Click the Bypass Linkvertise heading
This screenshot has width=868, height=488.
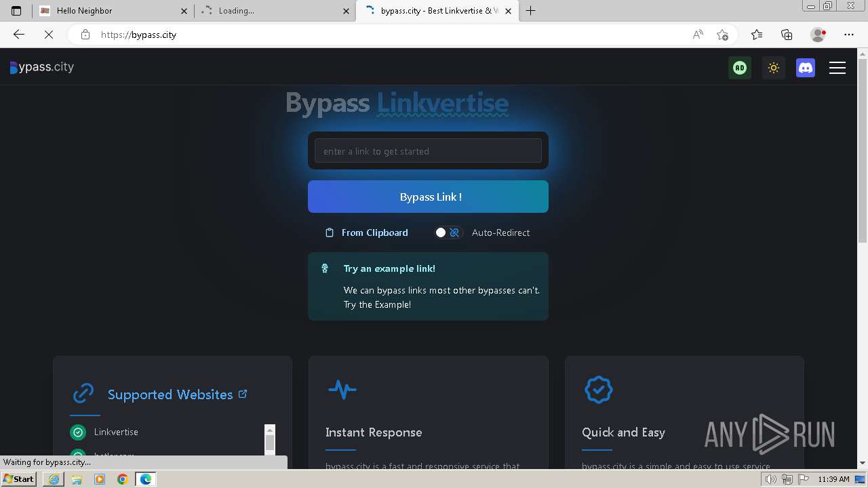pos(397,104)
